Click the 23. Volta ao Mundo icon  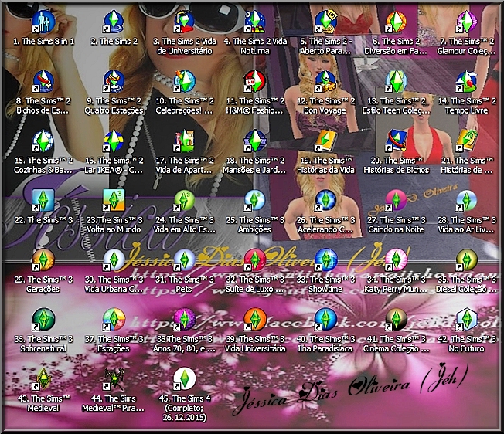click(x=114, y=201)
